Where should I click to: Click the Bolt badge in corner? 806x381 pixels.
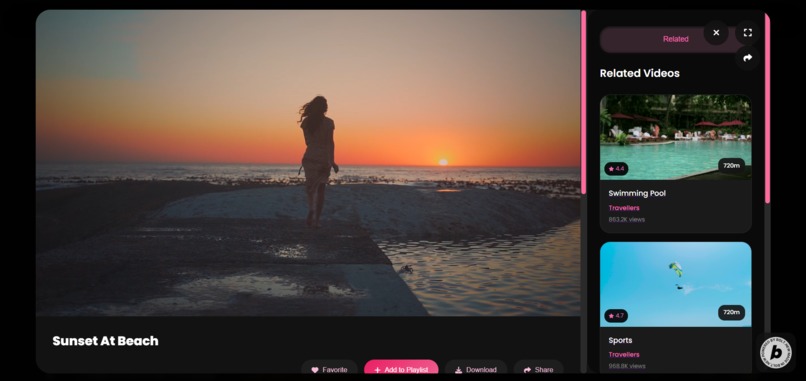point(776,353)
